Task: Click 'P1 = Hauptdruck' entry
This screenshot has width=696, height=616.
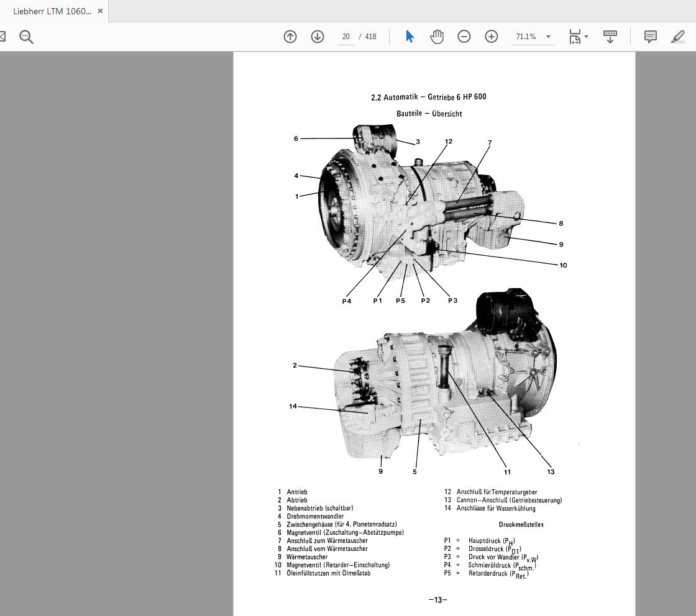Action: [479, 541]
